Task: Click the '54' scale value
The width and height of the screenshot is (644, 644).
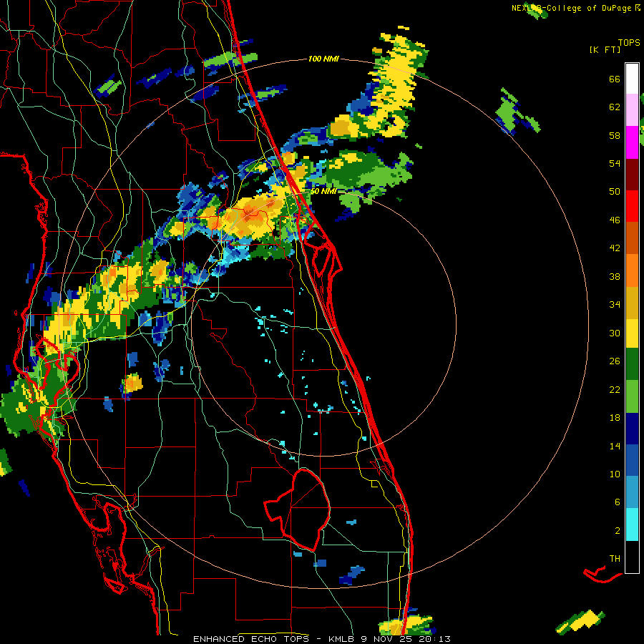Action: [x=615, y=163]
